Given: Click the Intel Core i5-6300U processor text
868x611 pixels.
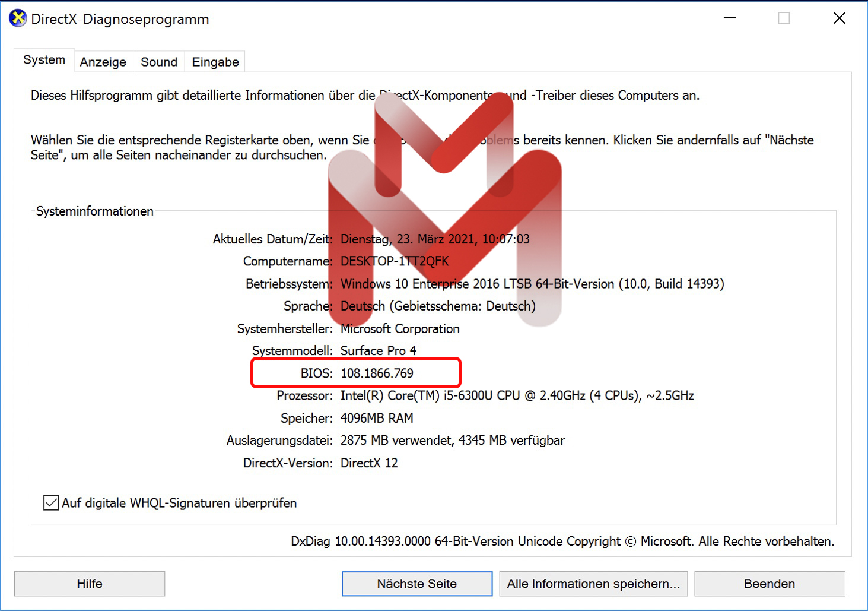Looking at the screenshot, I should [x=517, y=396].
